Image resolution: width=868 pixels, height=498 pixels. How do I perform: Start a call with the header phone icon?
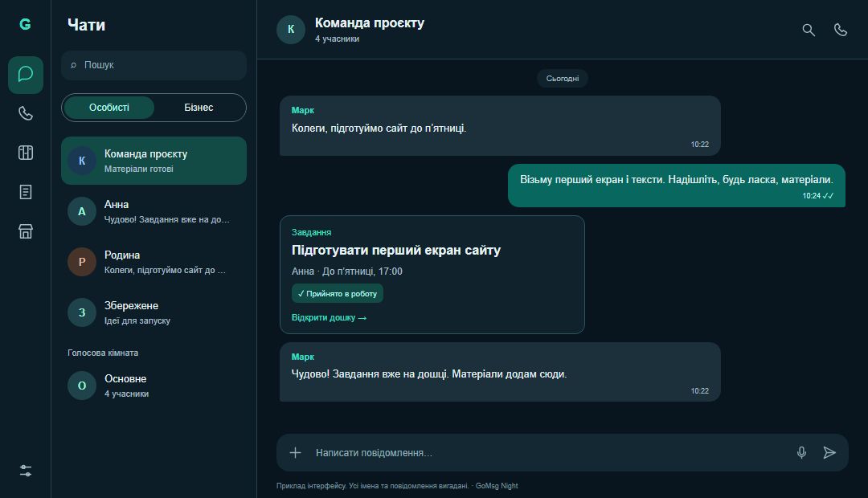[841, 30]
